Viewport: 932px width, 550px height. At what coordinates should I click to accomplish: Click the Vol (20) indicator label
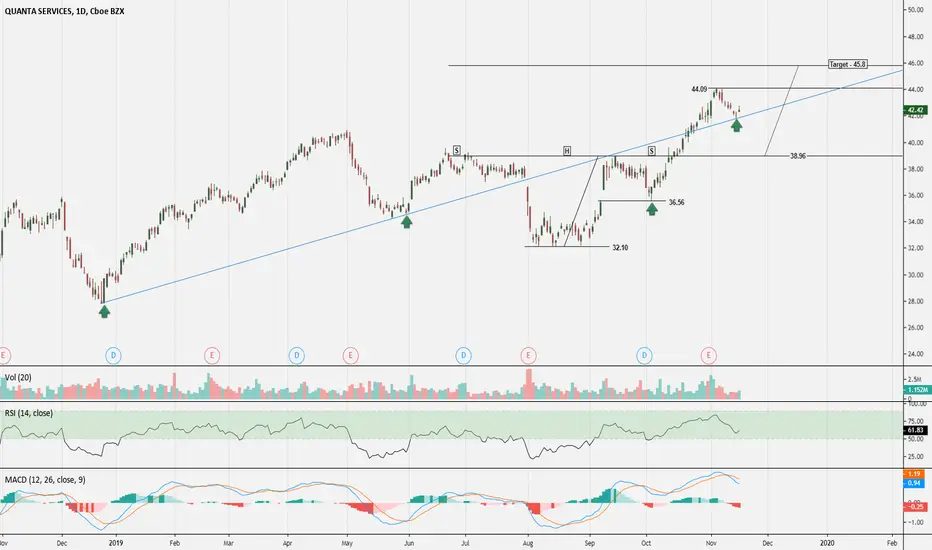[x=18, y=378]
